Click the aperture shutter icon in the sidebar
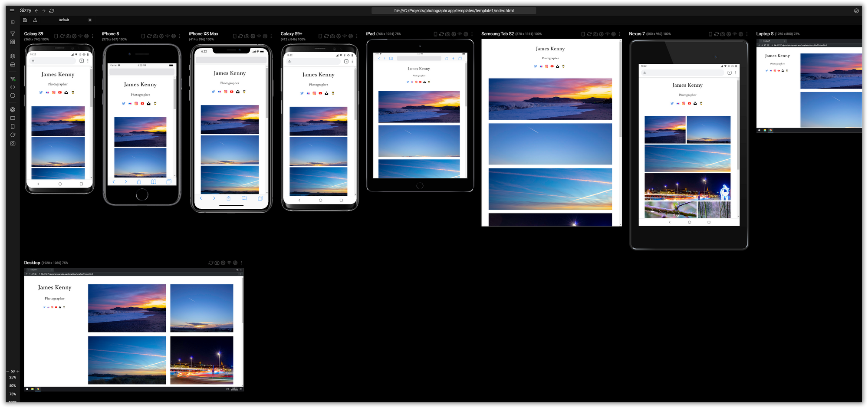 click(x=13, y=110)
